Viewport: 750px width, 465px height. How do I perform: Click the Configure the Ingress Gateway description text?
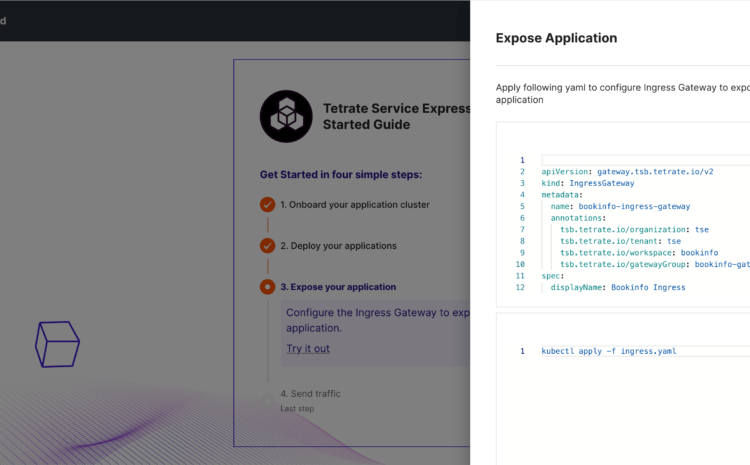click(378, 320)
